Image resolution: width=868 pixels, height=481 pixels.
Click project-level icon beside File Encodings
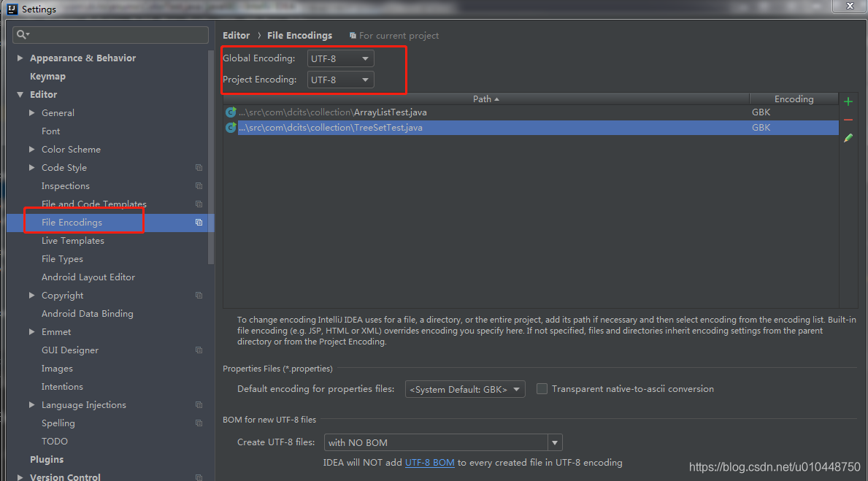pos(199,223)
